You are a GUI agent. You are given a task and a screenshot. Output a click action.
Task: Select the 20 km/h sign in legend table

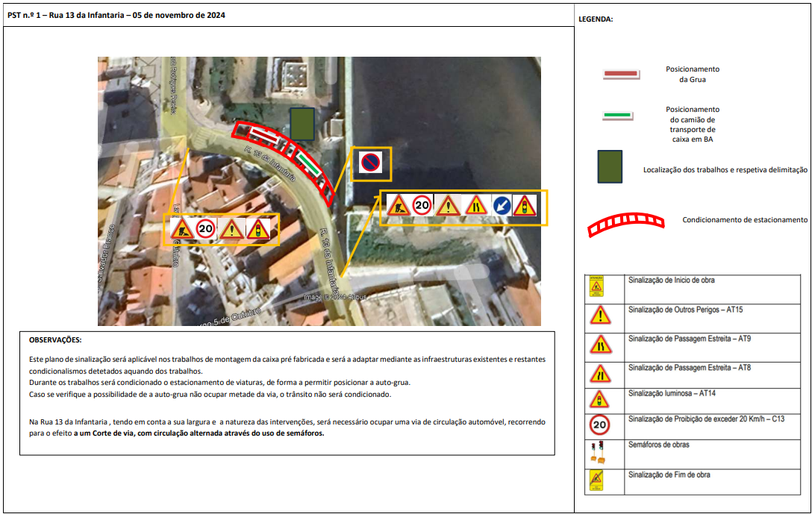click(600, 425)
